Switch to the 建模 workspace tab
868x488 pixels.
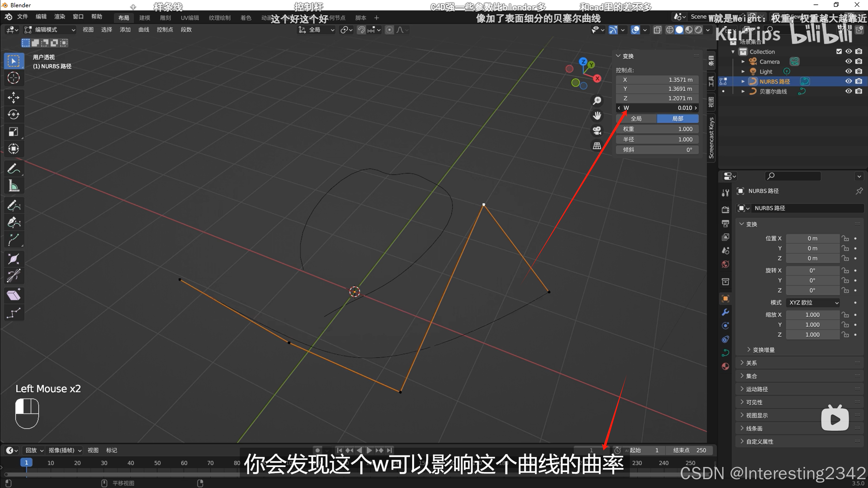click(x=144, y=18)
